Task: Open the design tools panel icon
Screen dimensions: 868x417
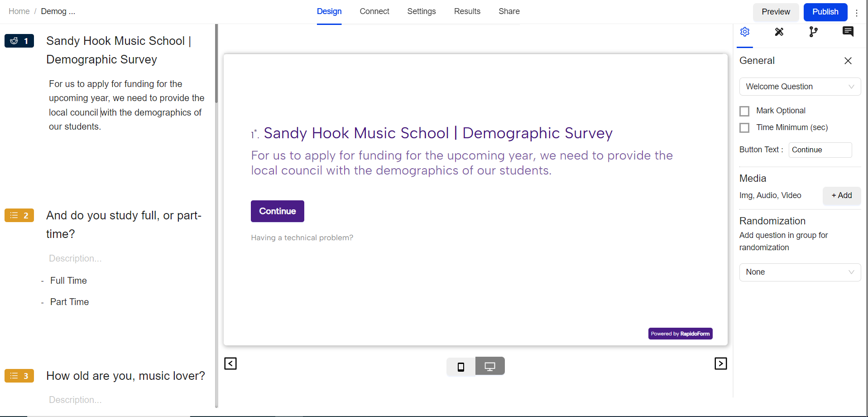Action: 779,32
